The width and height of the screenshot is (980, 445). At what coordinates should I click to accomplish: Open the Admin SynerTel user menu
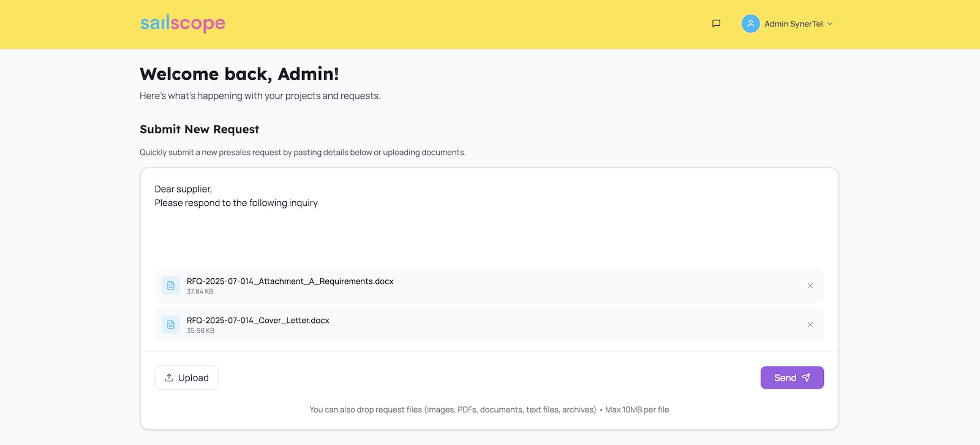[793, 24]
